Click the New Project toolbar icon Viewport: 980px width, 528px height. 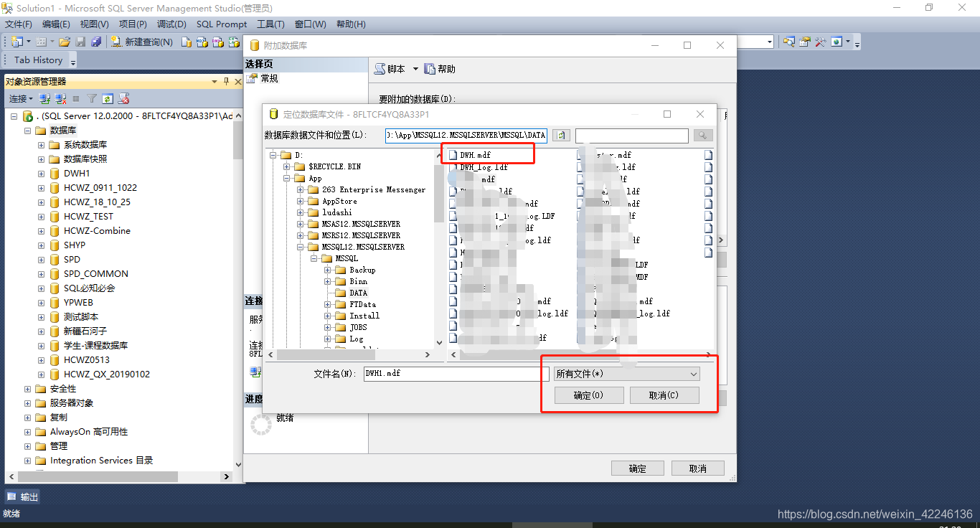[x=17, y=42]
